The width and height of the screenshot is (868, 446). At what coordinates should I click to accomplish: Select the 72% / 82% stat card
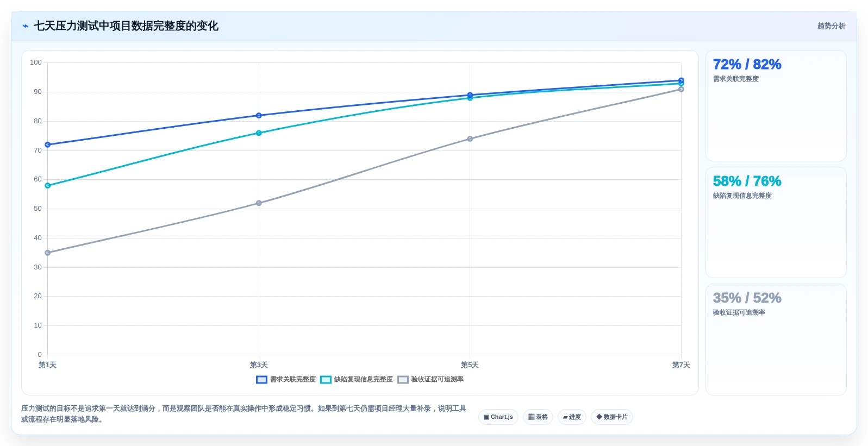pos(776,106)
